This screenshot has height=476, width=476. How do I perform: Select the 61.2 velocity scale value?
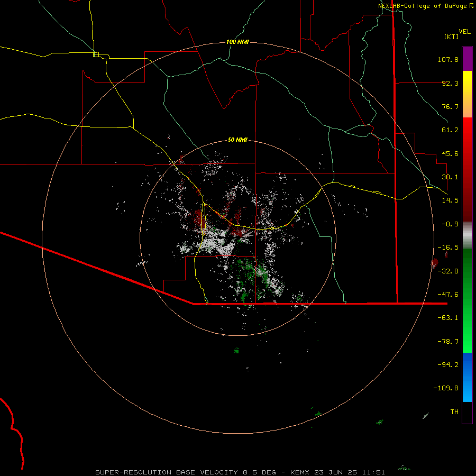pyautogui.click(x=450, y=130)
